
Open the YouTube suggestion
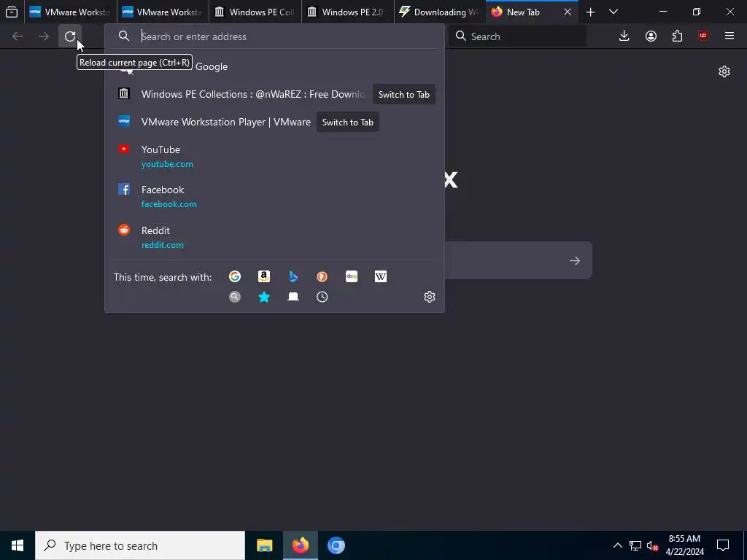coord(274,156)
